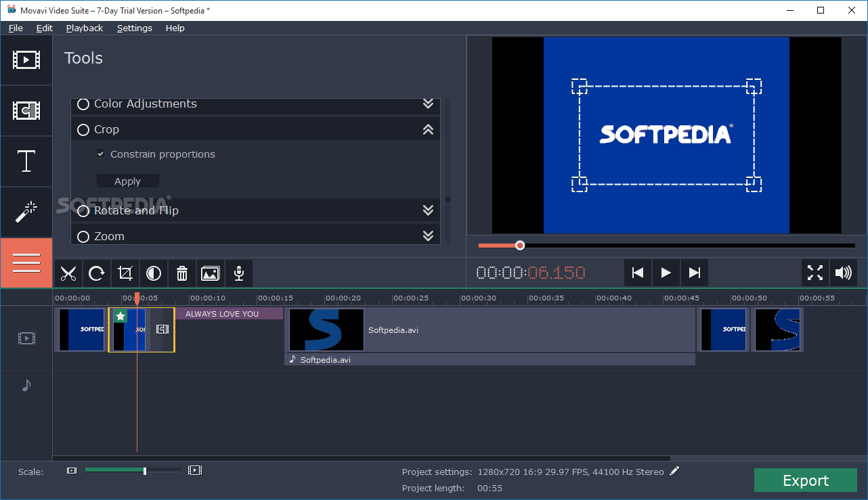Click the Record audio microphone icon
This screenshot has height=500, width=868.
click(239, 273)
